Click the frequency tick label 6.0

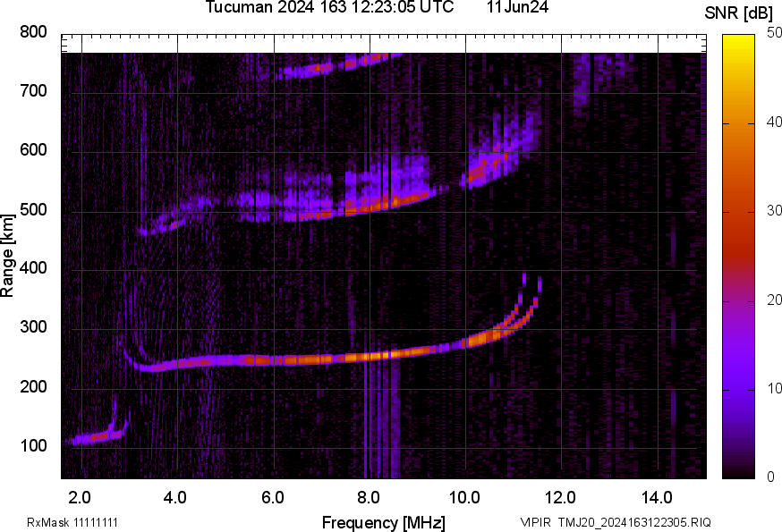pyautogui.click(x=272, y=498)
